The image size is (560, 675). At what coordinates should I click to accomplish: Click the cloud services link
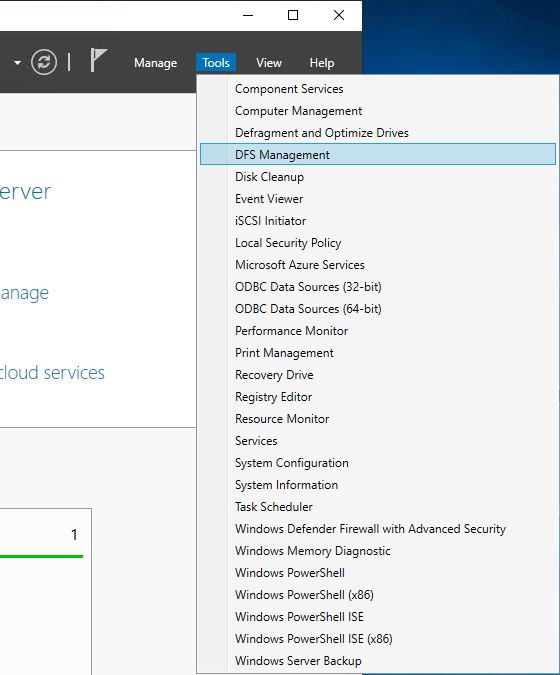point(52,372)
